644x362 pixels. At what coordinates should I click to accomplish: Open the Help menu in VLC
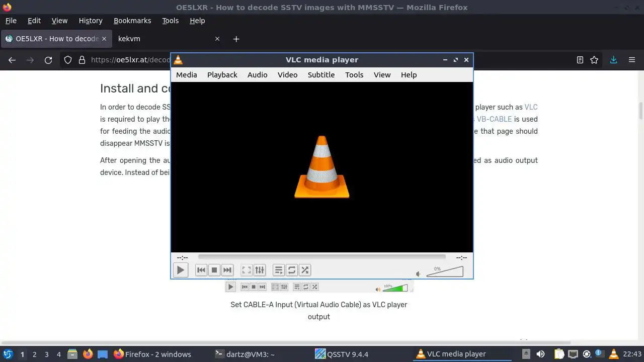[409, 74]
